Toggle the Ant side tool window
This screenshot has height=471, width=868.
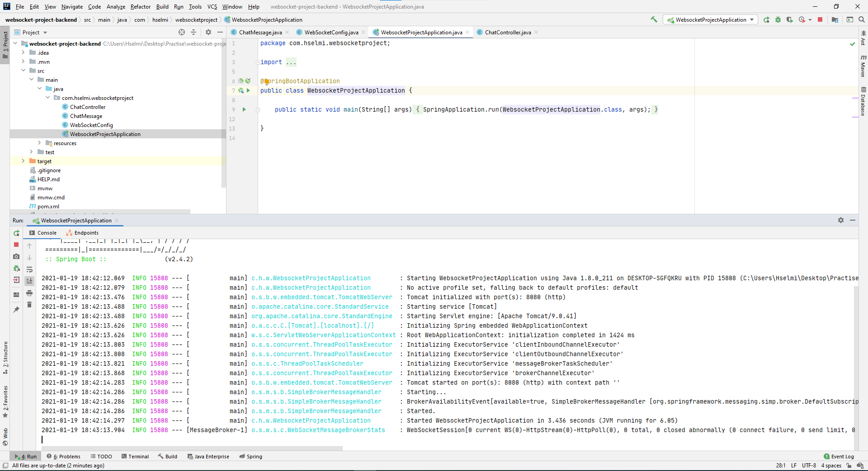coord(863,38)
